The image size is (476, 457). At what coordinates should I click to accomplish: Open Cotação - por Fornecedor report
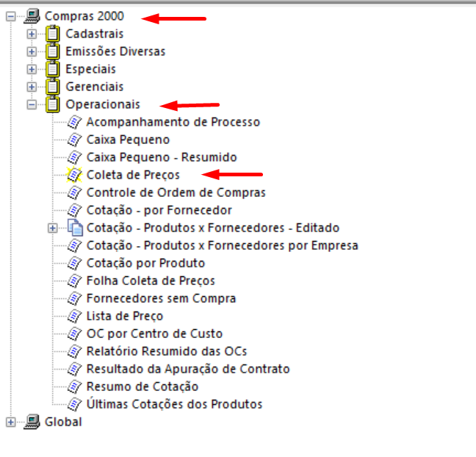tap(159, 210)
